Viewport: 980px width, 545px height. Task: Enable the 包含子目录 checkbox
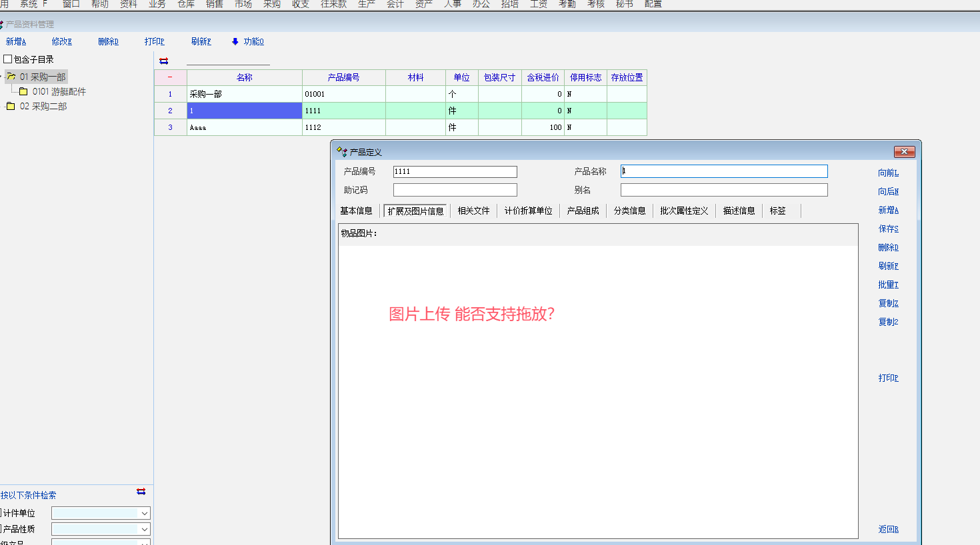coord(8,59)
